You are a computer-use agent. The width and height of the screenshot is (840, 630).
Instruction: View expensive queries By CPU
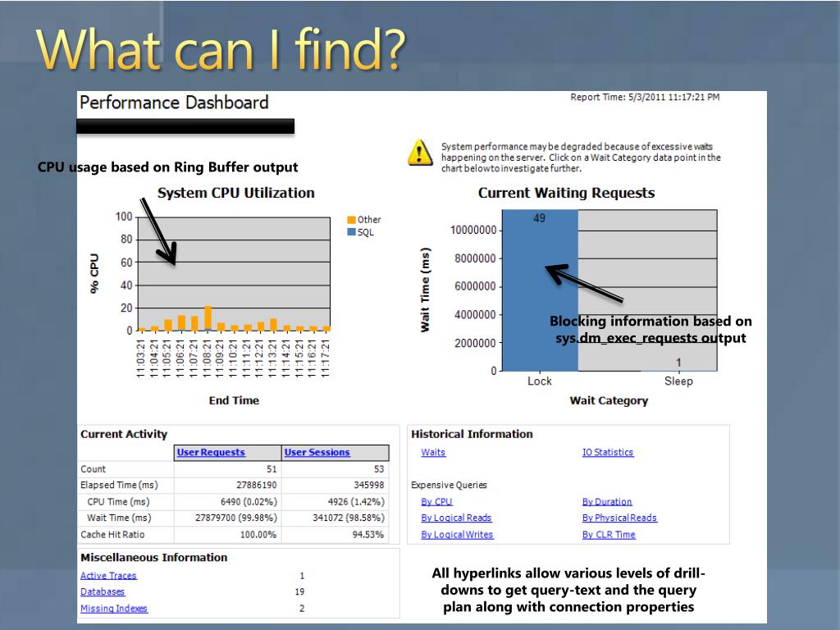click(x=436, y=501)
